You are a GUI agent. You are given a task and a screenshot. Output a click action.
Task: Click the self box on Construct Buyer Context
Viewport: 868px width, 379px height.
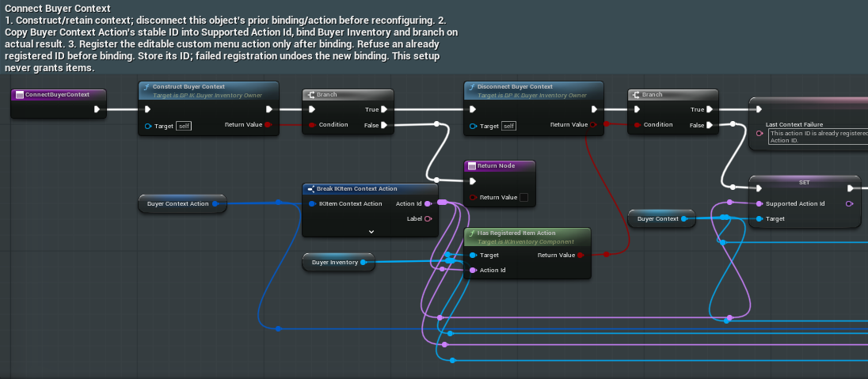(x=184, y=126)
